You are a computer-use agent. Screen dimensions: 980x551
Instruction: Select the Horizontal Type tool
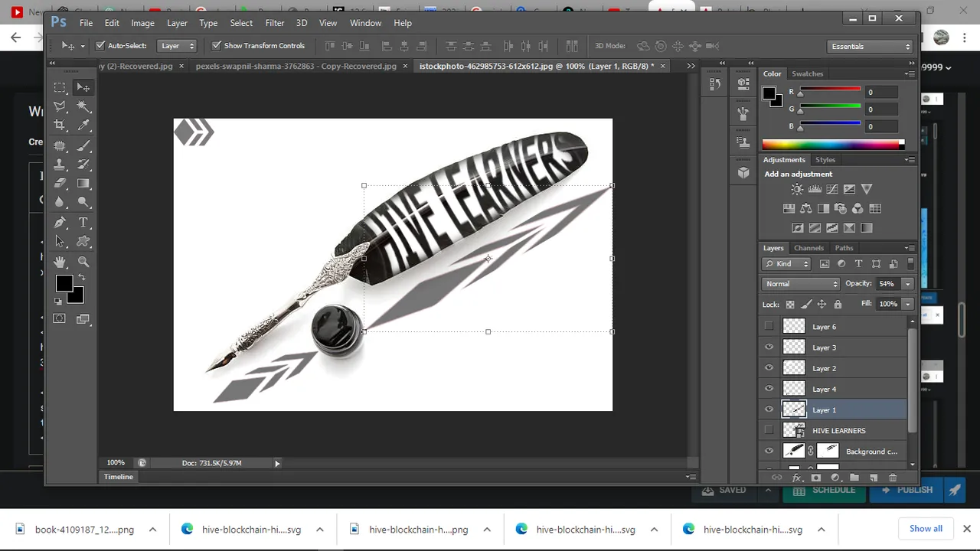(83, 223)
